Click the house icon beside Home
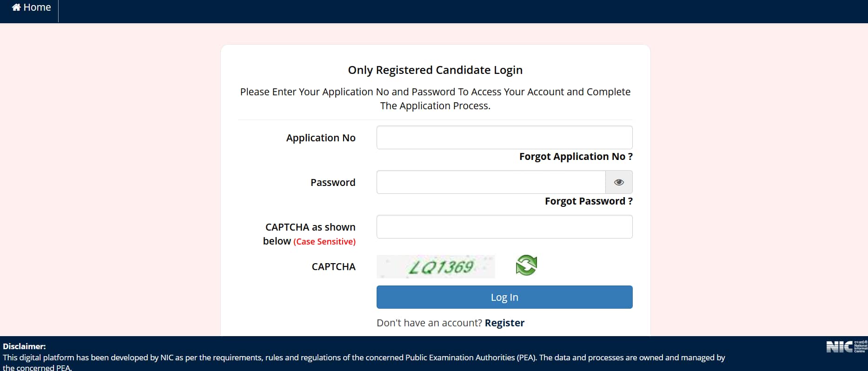This screenshot has width=868, height=371. coord(16,7)
